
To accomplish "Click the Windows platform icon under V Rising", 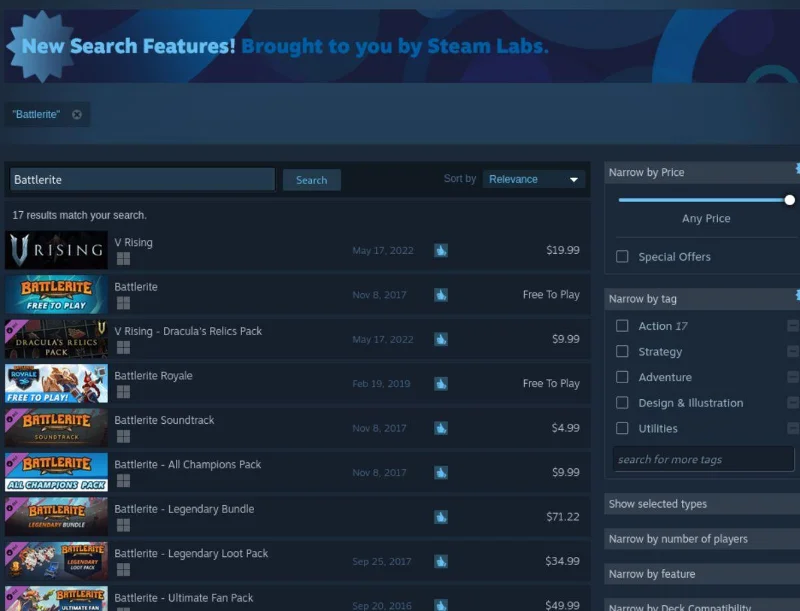I will [x=123, y=259].
